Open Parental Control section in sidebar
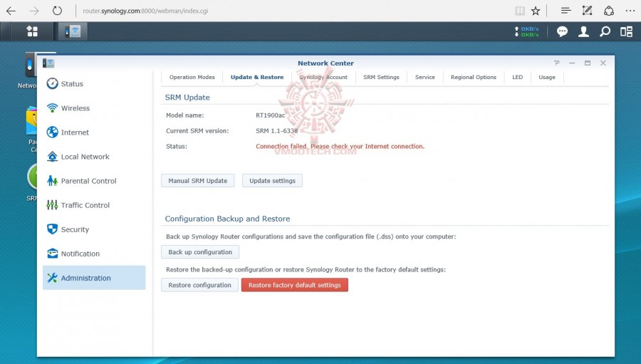The width and height of the screenshot is (641, 364). tap(94, 181)
